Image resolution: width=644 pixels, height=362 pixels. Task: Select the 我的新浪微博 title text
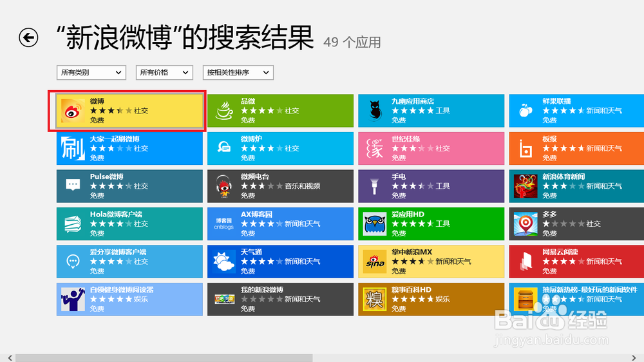click(262, 290)
